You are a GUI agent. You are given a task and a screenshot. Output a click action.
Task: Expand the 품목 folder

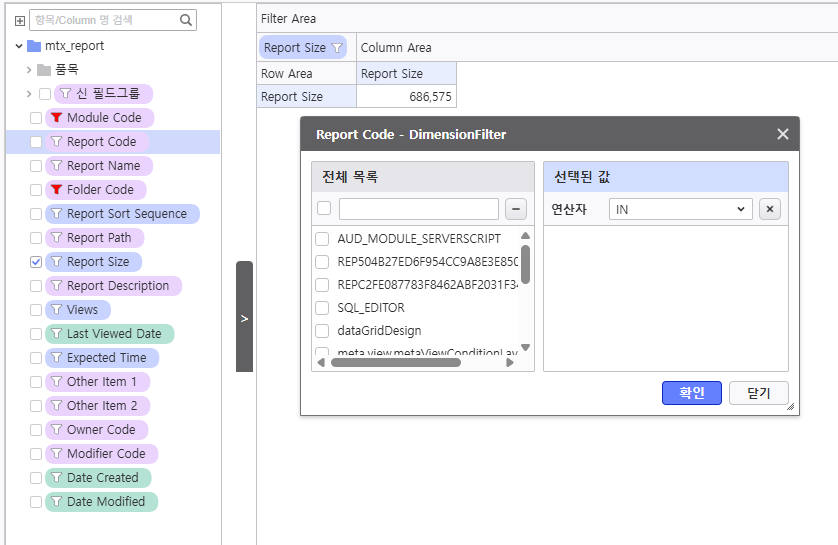29,70
